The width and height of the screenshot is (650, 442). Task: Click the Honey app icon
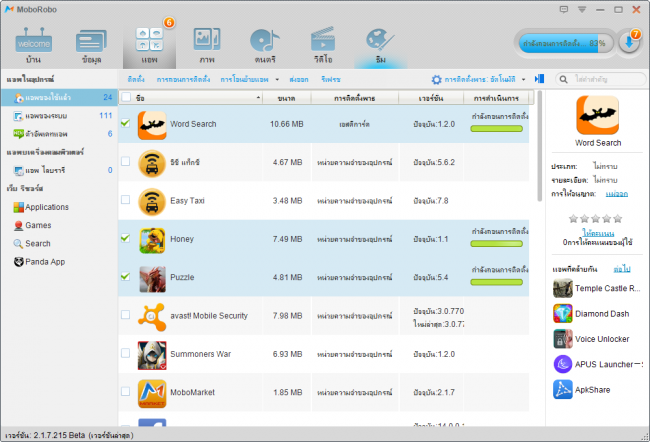click(x=152, y=240)
